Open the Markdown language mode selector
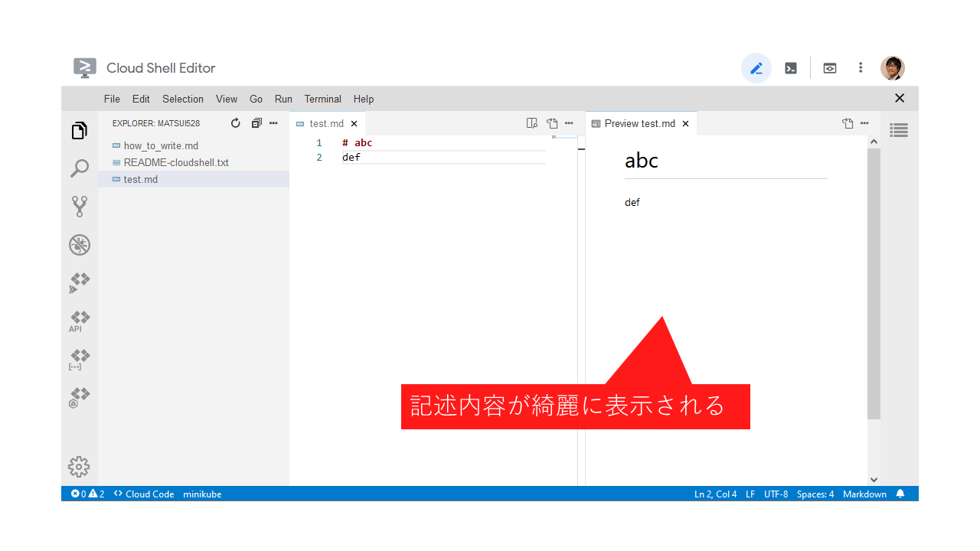 864,494
